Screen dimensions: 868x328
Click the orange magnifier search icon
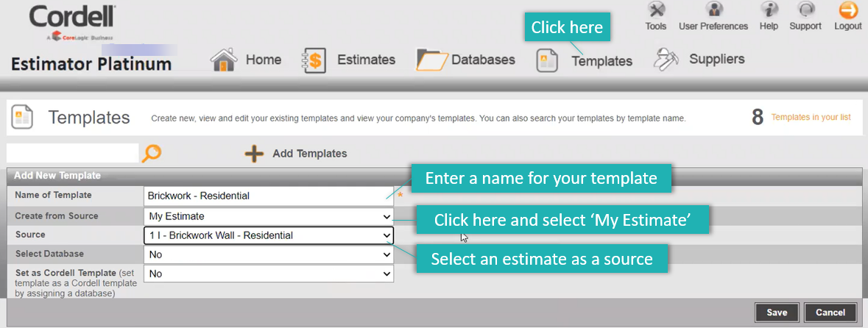click(x=151, y=153)
